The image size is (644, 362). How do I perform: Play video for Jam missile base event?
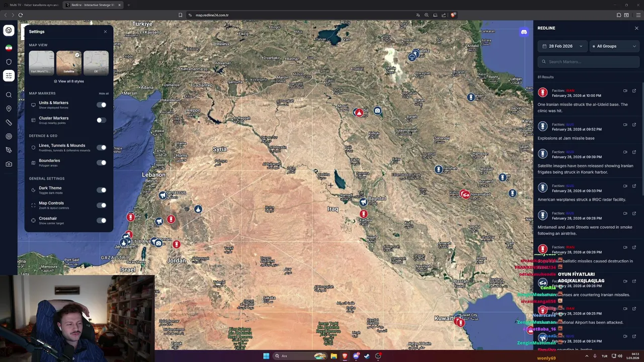pyautogui.click(x=625, y=125)
